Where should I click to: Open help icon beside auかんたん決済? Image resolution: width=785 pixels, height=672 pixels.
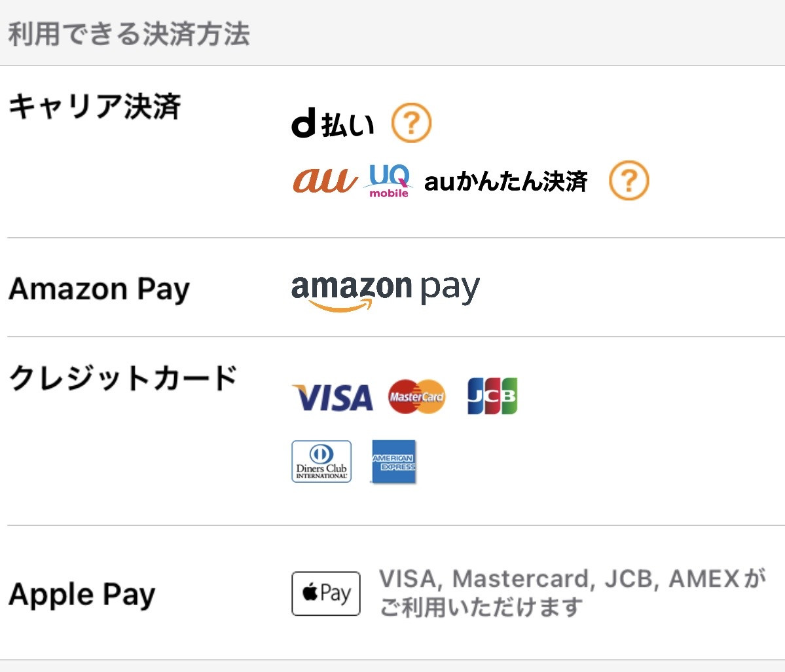[629, 181]
